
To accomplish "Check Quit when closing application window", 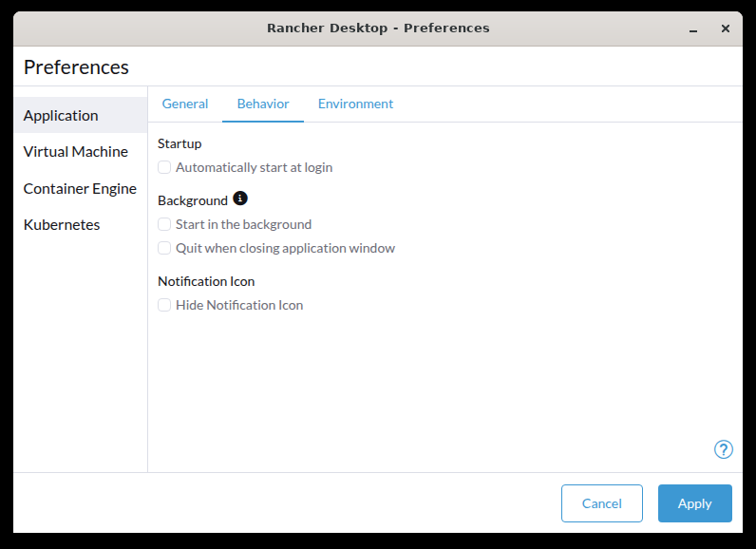I will click(x=164, y=248).
